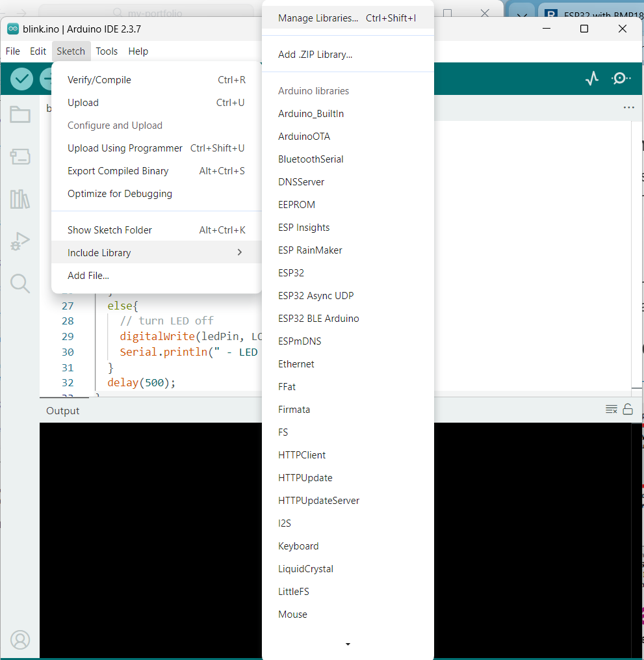
Task: Include the Mouse library
Action: tap(348, 614)
